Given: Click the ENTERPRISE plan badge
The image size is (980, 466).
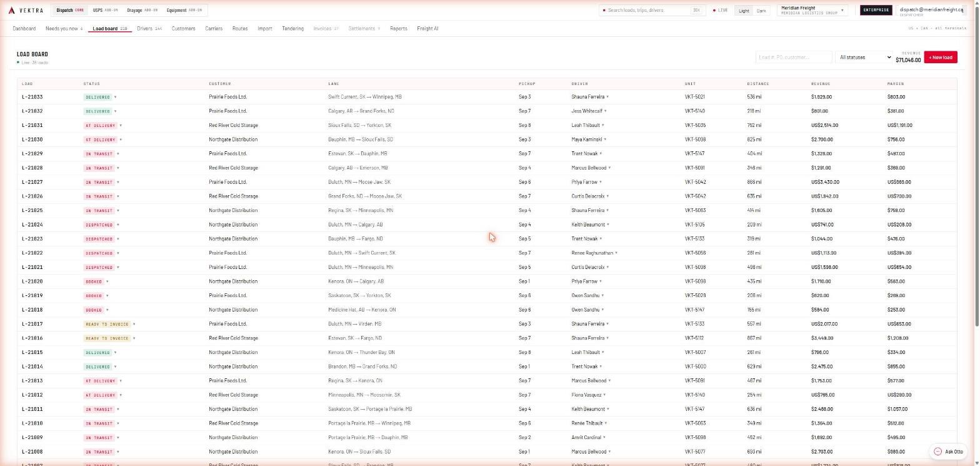Looking at the screenshot, I should (x=876, y=10).
